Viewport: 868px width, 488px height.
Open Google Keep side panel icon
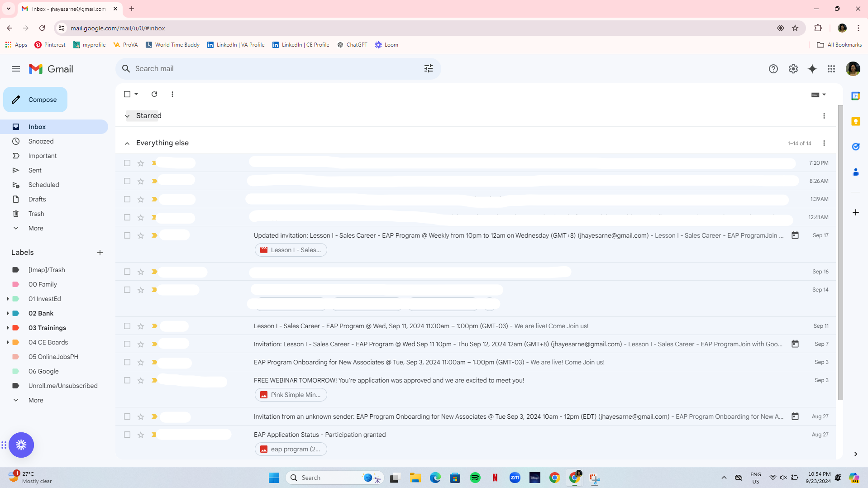click(x=855, y=121)
